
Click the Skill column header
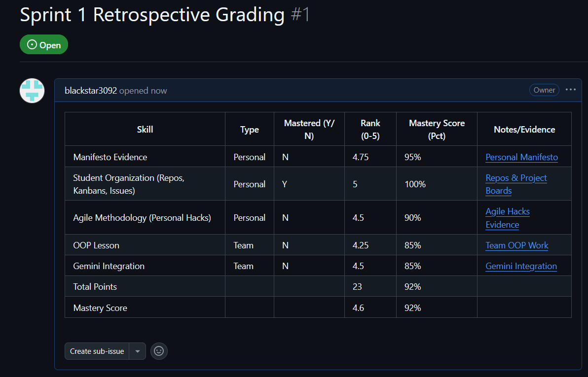145,129
